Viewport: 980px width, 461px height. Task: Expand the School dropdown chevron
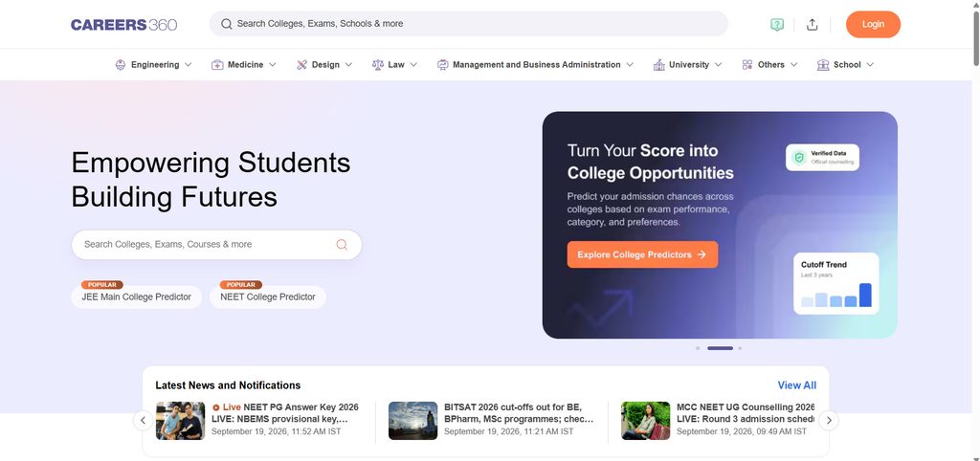click(x=870, y=64)
